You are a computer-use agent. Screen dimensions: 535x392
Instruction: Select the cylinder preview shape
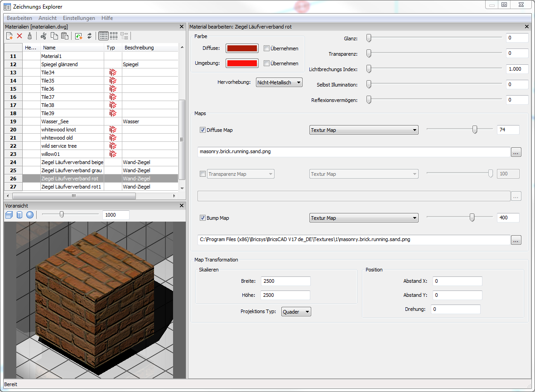(x=19, y=215)
